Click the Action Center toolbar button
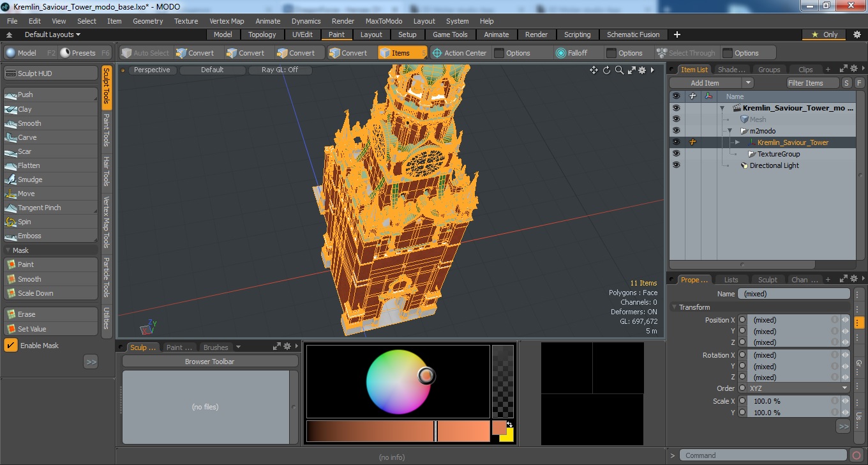This screenshot has height=465, width=868. click(x=460, y=53)
